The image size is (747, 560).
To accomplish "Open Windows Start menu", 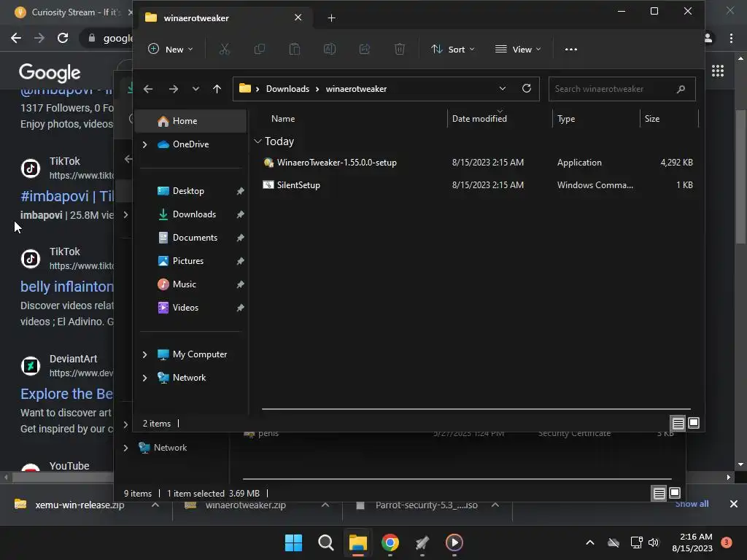I will pyautogui.click(x=293, y=542).
